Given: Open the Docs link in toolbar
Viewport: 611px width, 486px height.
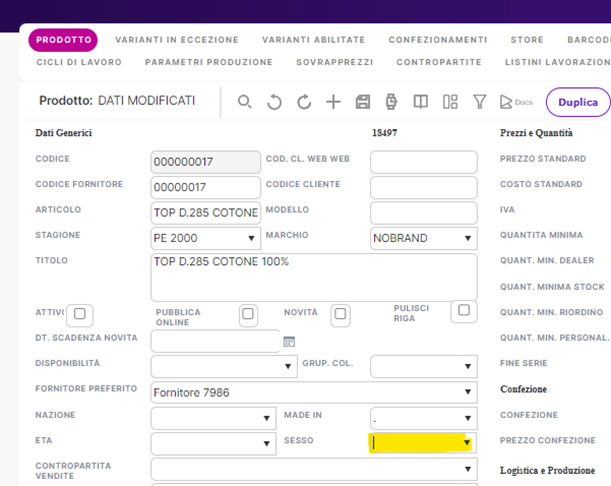Looking at the screenshot, I should 516,102.
